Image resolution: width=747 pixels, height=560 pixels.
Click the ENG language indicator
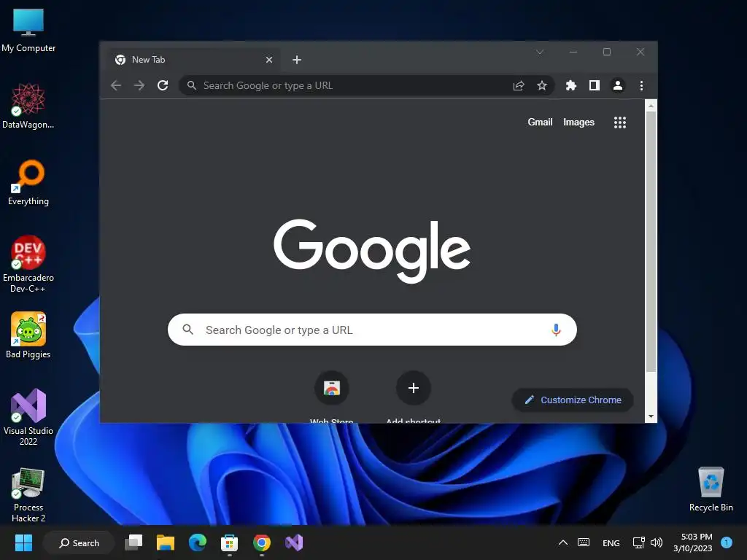611,542
